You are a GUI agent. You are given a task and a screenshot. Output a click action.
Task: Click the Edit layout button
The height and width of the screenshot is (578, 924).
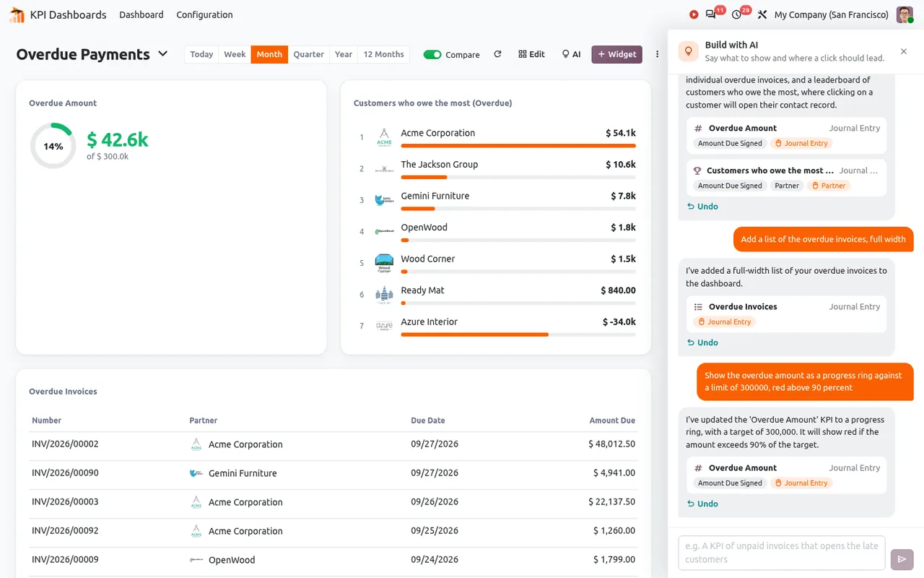pyautogui.click(x=532, y=54)
